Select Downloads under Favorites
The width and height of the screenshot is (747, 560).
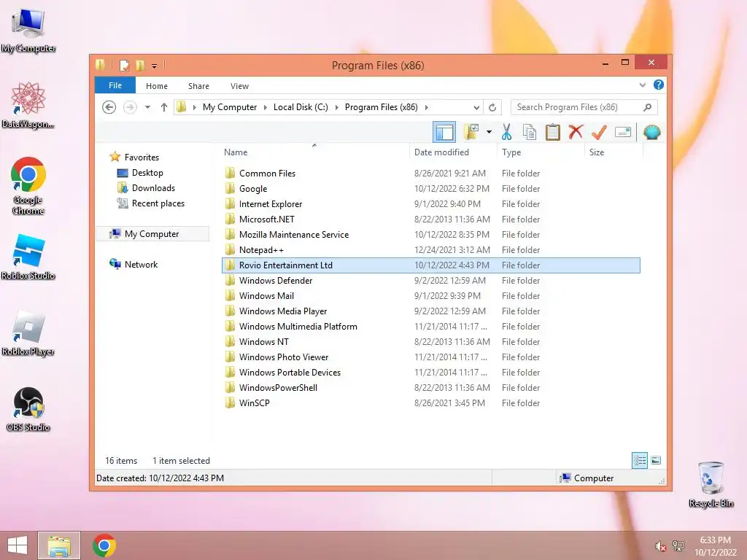[153, 188]
